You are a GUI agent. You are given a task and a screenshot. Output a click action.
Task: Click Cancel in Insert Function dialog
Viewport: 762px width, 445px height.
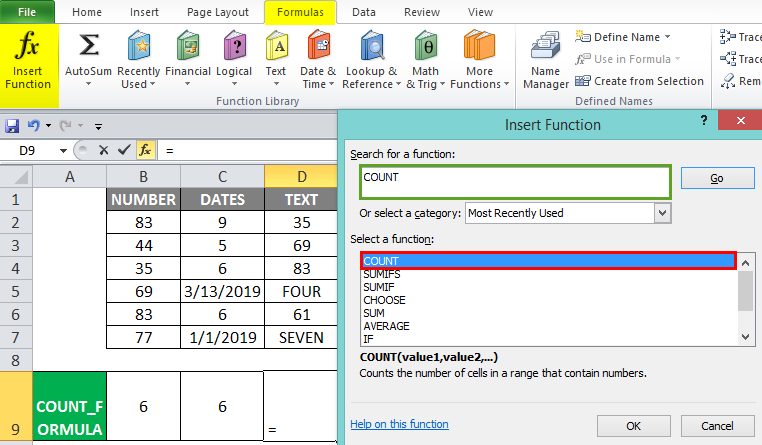tap(717, 426)
